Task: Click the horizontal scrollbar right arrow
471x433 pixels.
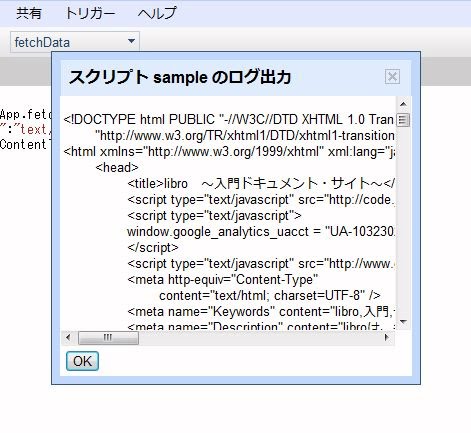Action: coord(386,337)
